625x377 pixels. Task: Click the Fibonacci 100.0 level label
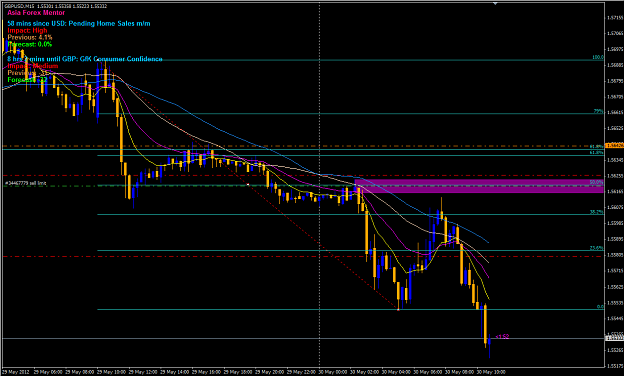pos(598,57)
